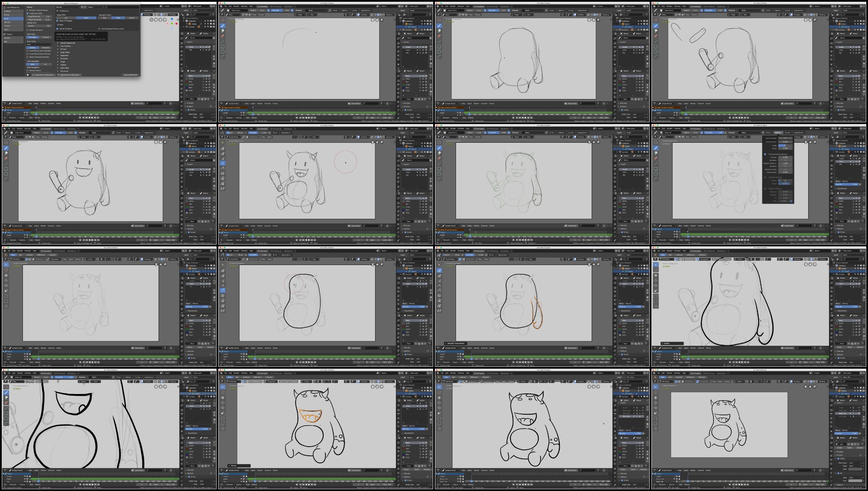This screenshot has height=491, width=868.
Task: Expand the Simplify Fixed Stroke operator panel
Action: [455, 343]
